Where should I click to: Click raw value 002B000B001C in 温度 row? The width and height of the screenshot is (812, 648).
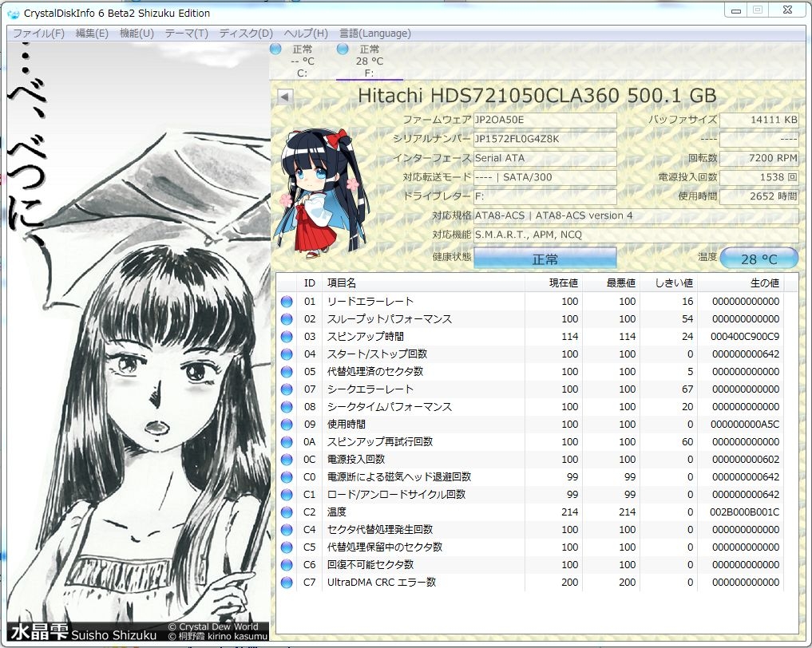[x=745, y=512]
